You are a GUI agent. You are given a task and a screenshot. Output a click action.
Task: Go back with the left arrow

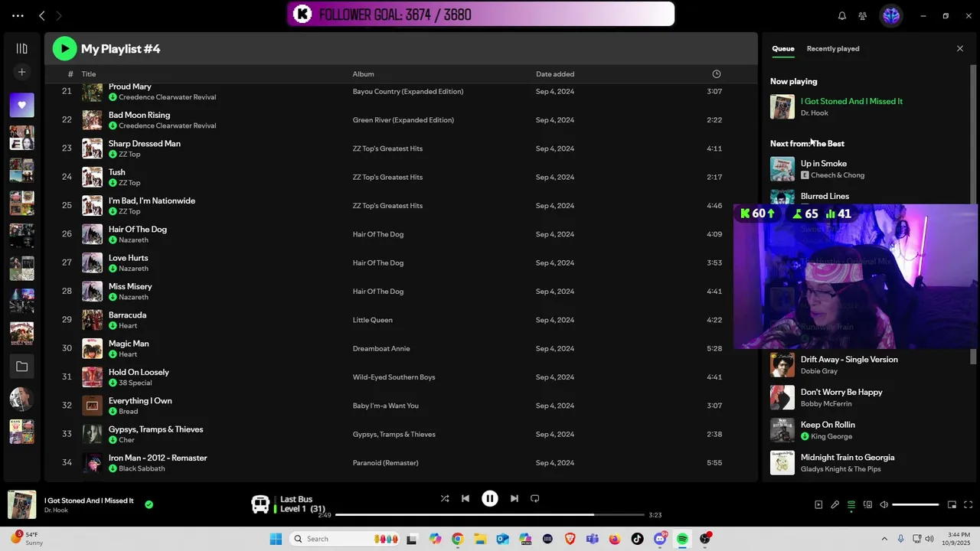click(42, 15)
